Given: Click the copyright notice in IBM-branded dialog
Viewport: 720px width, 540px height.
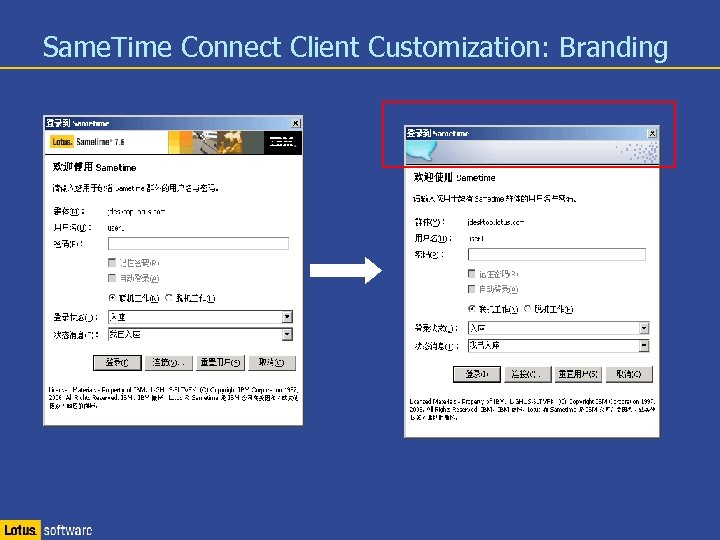Looking at the screenshot, I should (x=174, y=398).
